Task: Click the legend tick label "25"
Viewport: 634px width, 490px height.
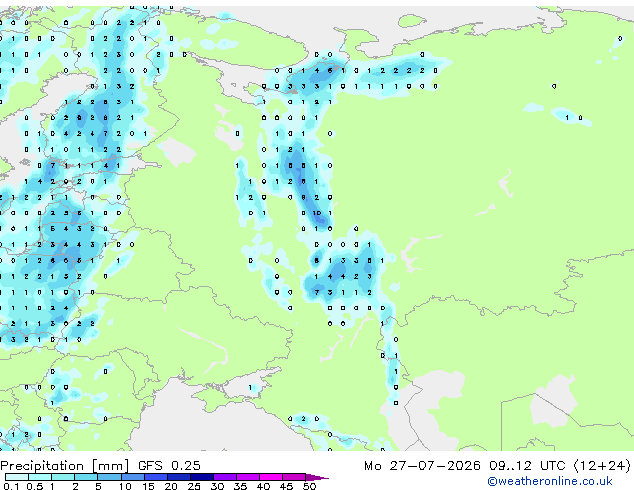Action: pos(194,486)
